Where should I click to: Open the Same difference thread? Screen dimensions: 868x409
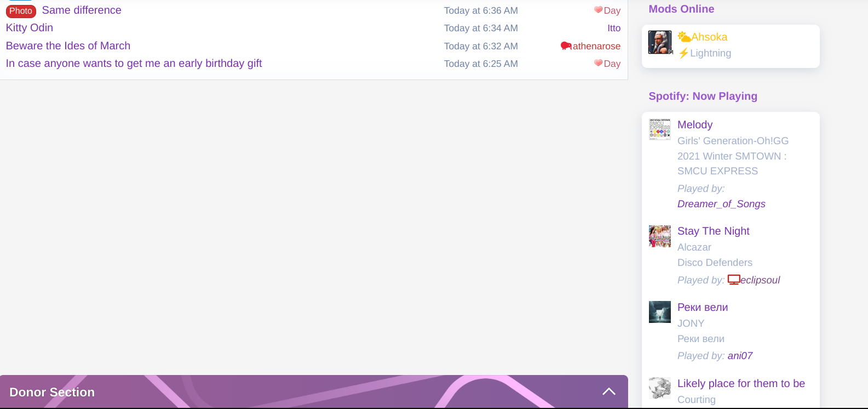(x=82, y=10)
